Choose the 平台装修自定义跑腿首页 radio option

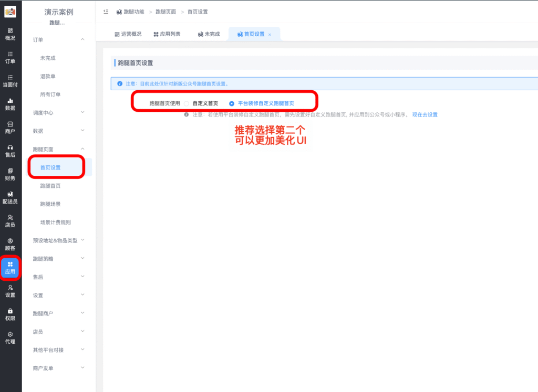coord(232,103)
